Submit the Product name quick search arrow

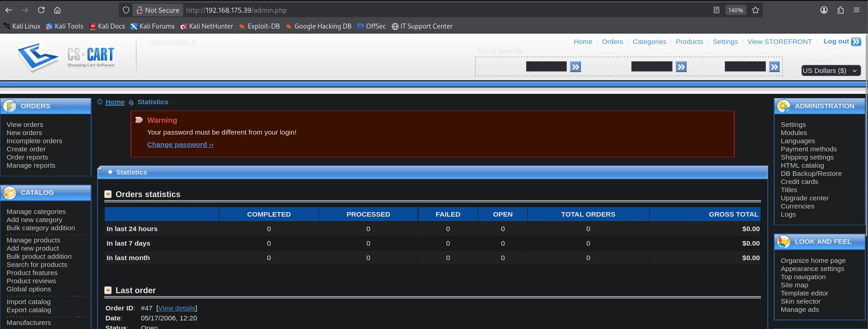tap(575, 67)
